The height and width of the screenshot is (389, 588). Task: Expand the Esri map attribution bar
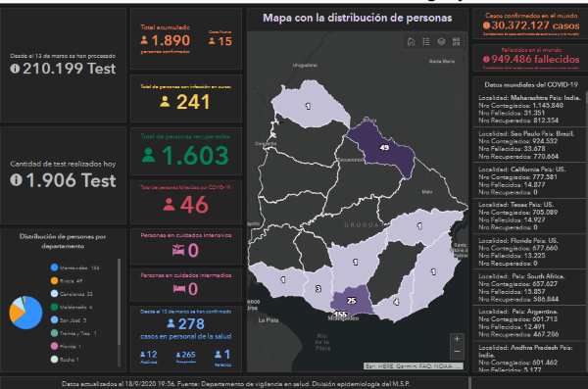(x=414, y=366)
